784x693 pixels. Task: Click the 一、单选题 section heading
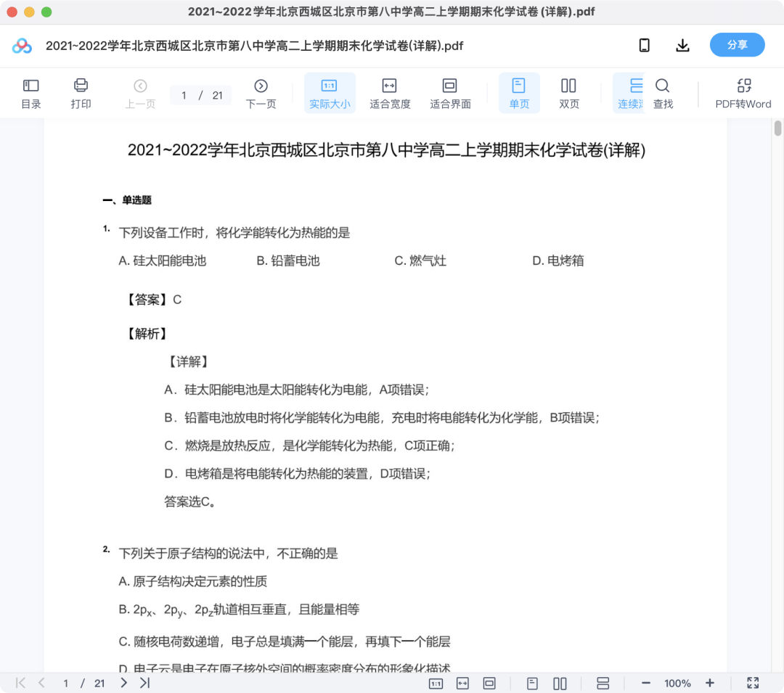[127, 200]
